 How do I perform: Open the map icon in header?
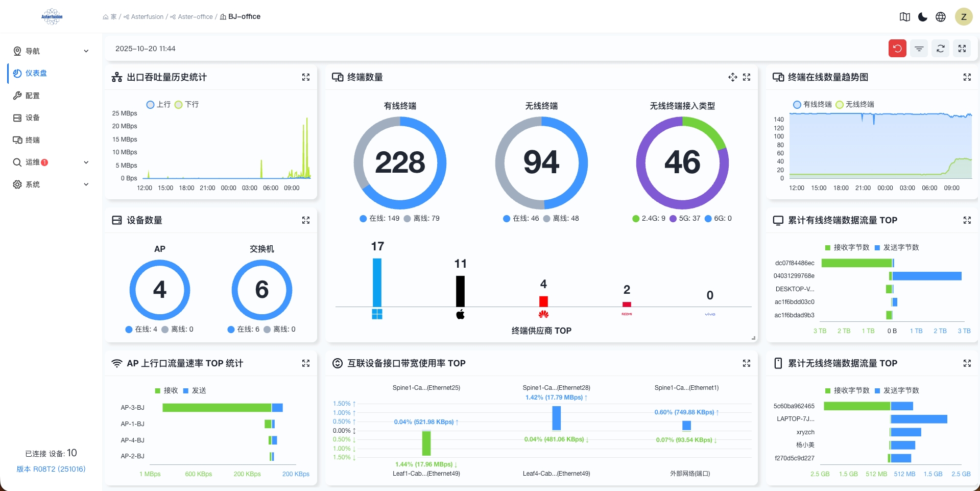[x=904, y=17]
